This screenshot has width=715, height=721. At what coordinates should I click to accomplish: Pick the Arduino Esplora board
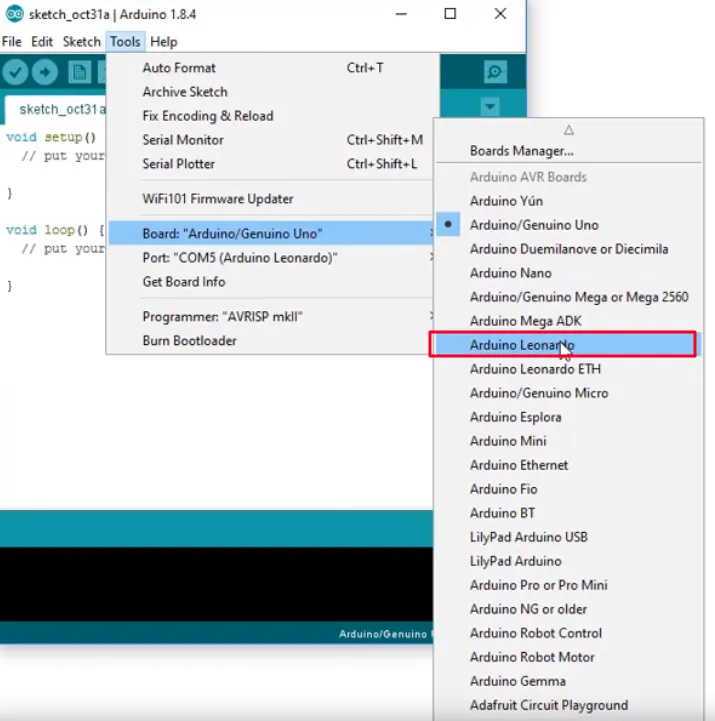click(568, 417)
